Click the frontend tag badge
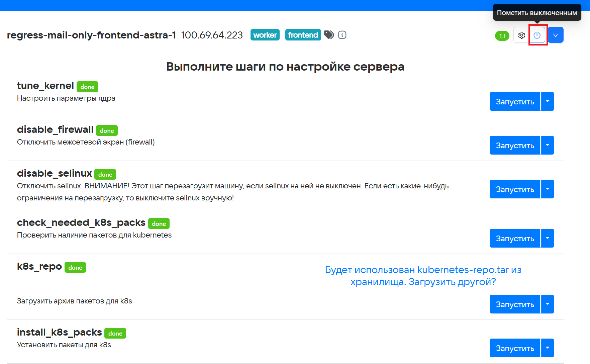590x364 pixels. pyautogui.click(x=303, y=35)
